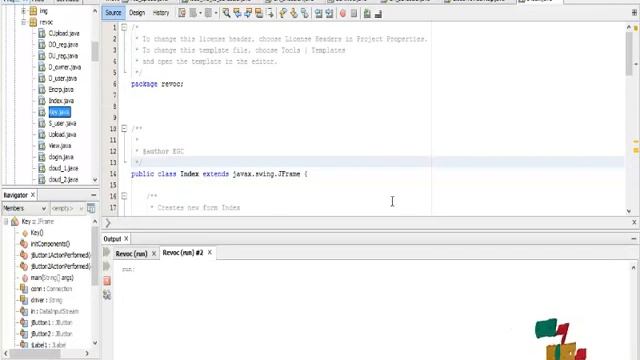Collapse the revoc package node
This screenshot has height=360, width=640.
coord(24,22)
